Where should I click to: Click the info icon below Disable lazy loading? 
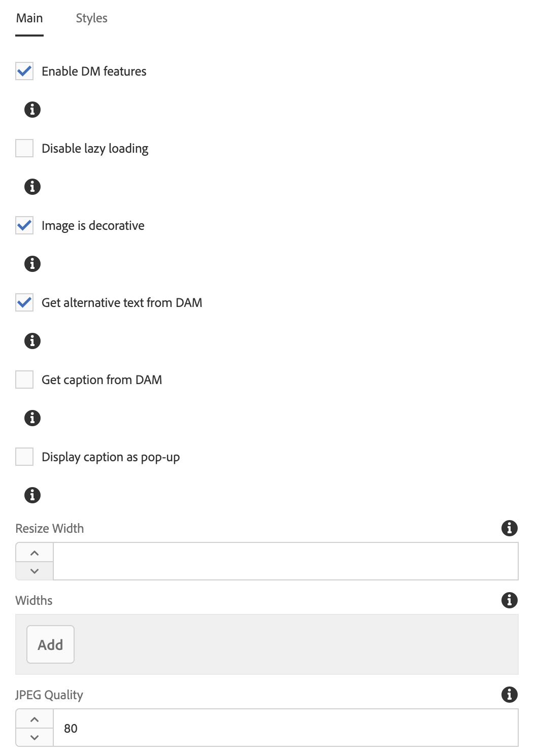click(x=32, y=187)
